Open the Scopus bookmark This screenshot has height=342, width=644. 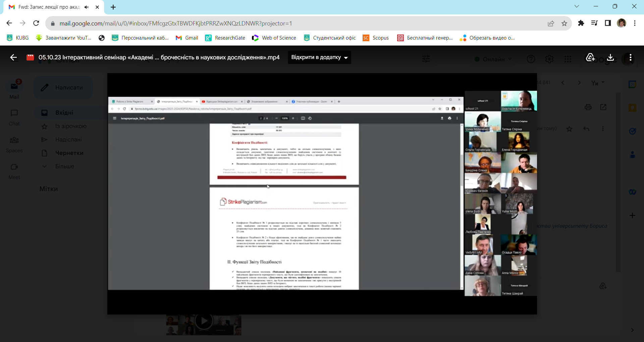pos(376,38)
